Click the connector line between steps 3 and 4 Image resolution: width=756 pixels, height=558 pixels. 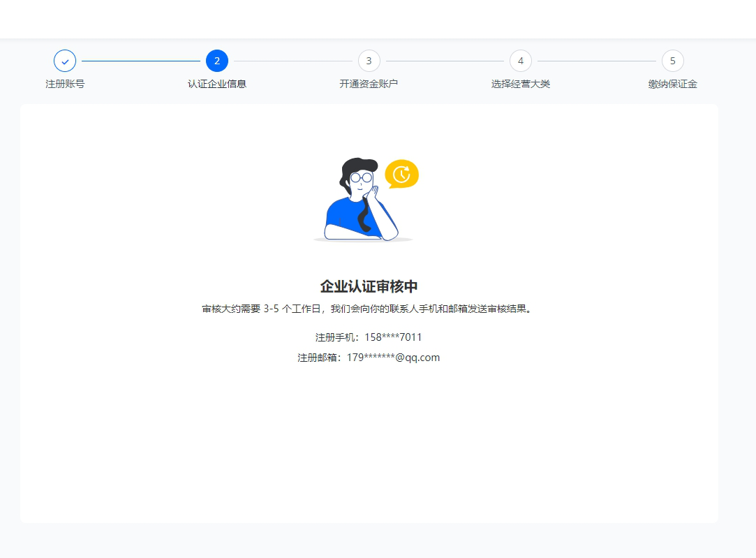445,61
